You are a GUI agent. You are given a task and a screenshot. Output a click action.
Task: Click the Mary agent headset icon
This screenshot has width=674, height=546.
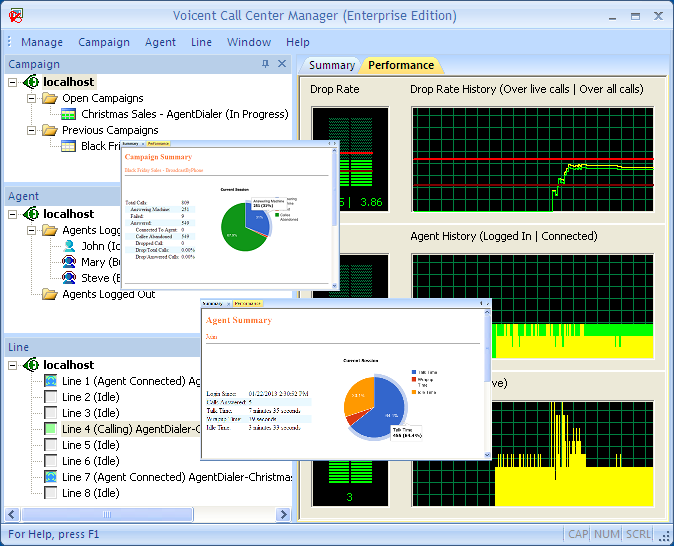point(68,262)
